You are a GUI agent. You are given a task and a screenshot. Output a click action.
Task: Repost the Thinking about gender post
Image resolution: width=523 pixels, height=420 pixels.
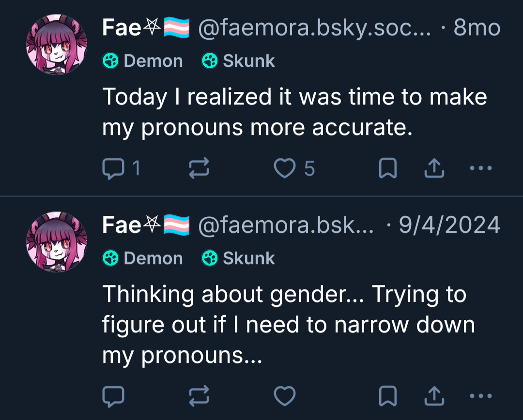click(198, 396)
